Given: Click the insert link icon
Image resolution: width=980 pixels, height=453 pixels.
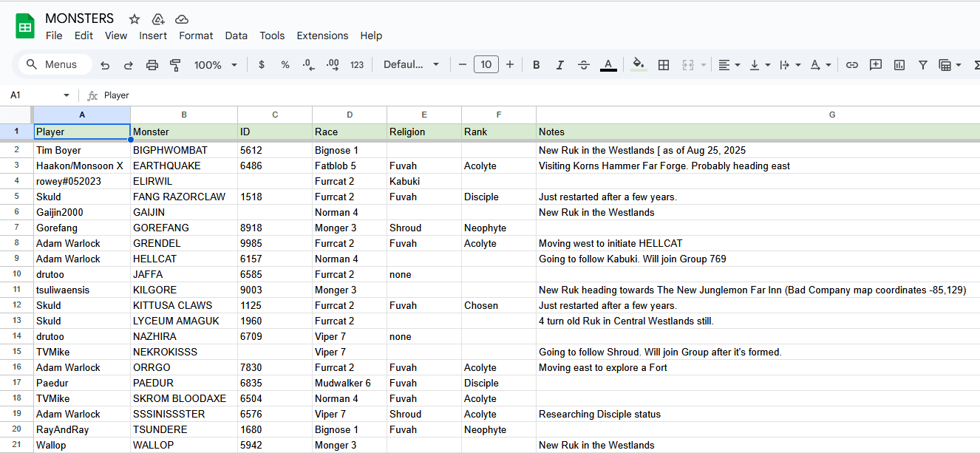Looking at the screenshot, I should 852,65.
